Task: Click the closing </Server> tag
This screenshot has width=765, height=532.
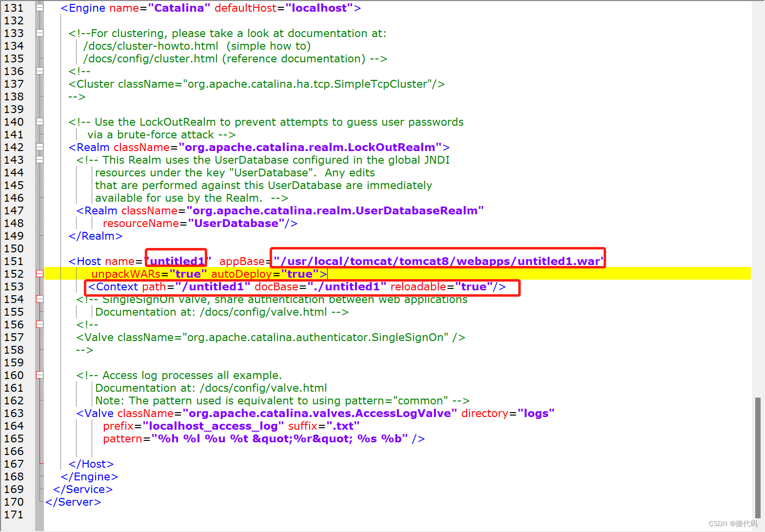Action: point(73,502)
